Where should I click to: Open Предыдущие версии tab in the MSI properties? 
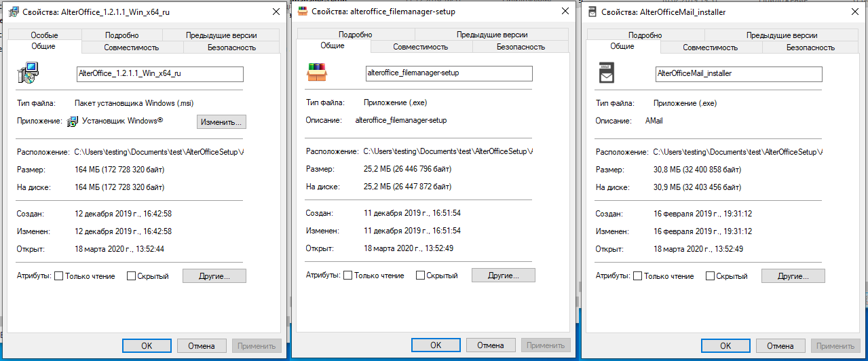[221, 35]
